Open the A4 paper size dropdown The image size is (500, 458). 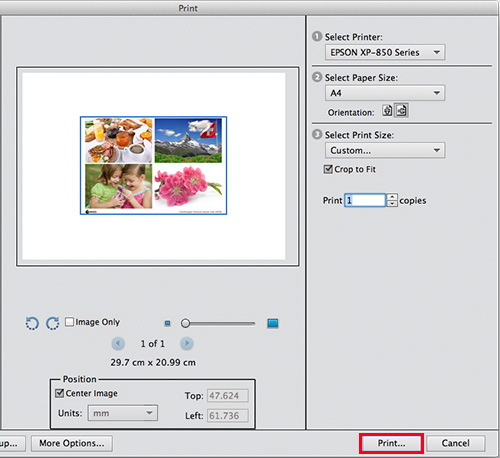pos(385,93)
